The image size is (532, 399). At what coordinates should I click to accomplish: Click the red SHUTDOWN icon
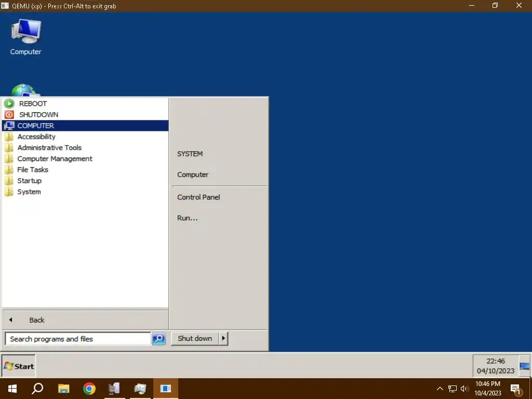tap(9, 115)
